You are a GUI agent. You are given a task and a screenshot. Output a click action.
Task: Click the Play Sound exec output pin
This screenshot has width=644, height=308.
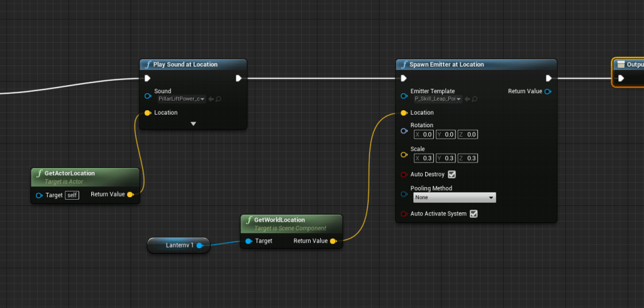[x=239, y=78]
